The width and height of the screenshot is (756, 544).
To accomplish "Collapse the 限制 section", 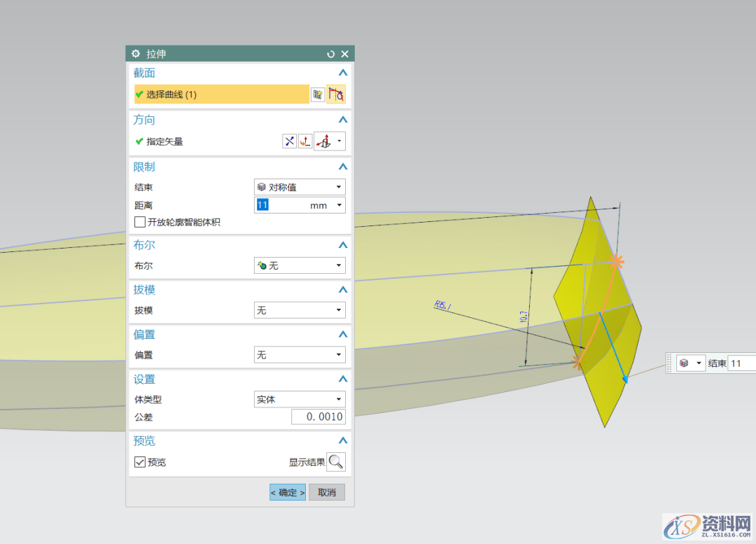I will (342, 167).
